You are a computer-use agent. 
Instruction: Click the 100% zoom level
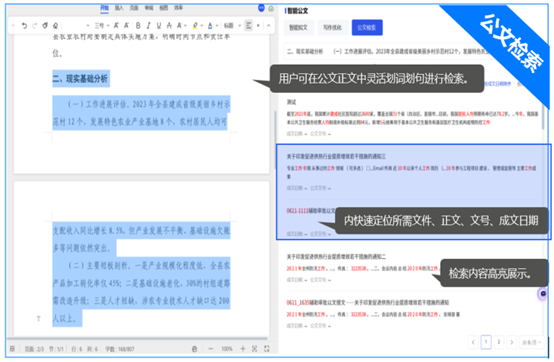point(227,349)
